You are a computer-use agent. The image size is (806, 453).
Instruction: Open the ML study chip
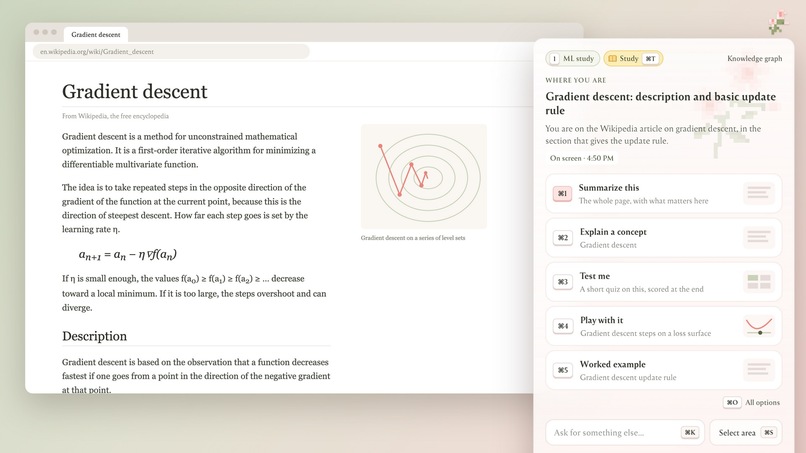(573, 59)
